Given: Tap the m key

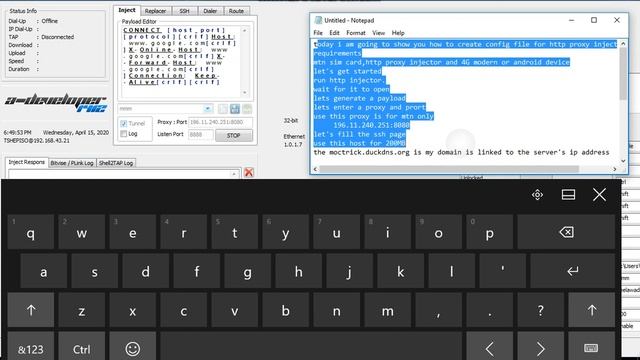Looking at the screenshot, I should click(x=387, y=310).
